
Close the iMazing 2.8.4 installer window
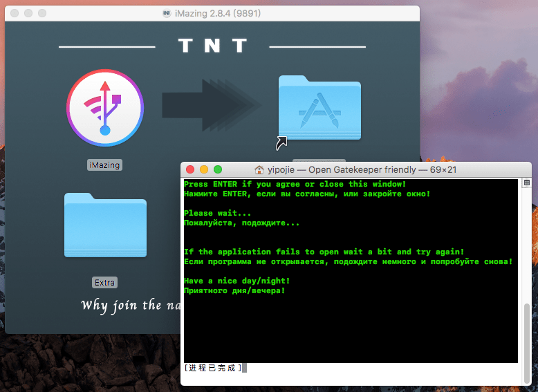pyautogui.click(x=15, y=13)
